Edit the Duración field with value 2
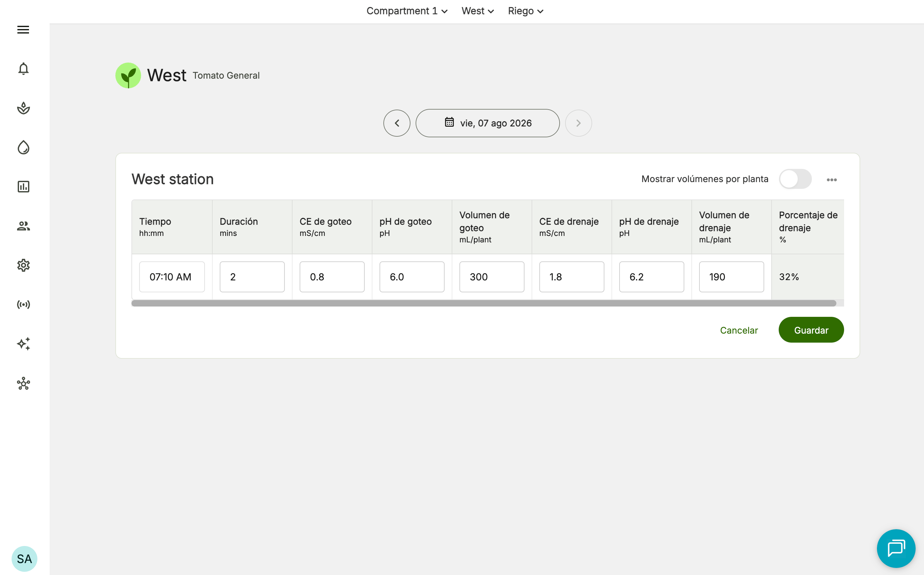924x575 pixels. 252,277
